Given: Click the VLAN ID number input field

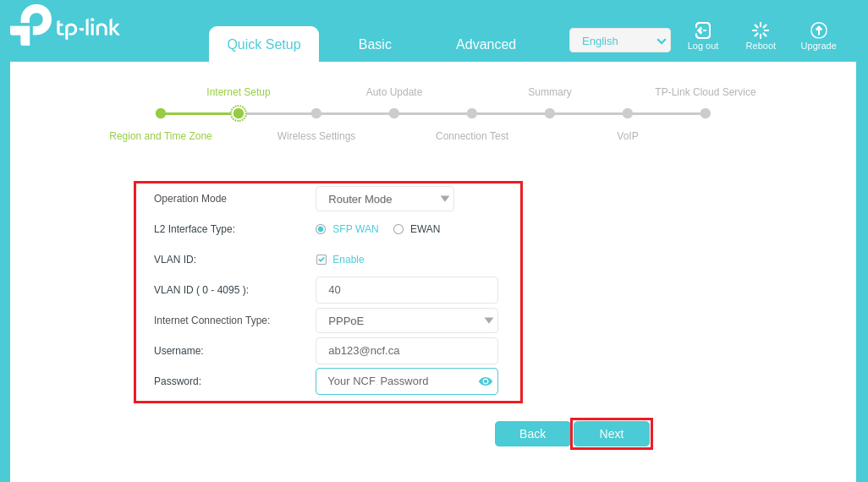Looking at the screenshot, I should point(406,290).
